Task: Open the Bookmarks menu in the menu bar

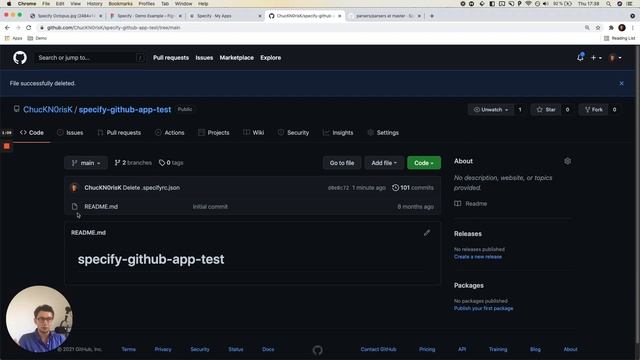Action: (120, 4)
